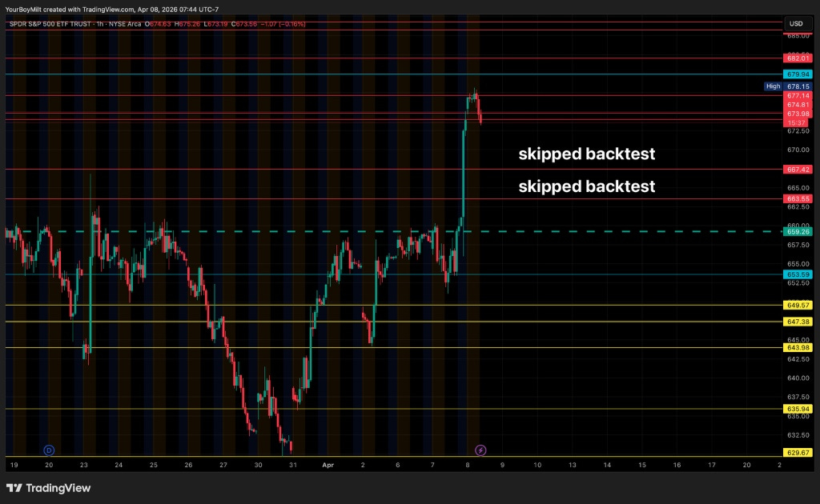Click the 17 date label on the time axis
The width and height of the screenshot is (820, 504).
[x=712, y=465]
